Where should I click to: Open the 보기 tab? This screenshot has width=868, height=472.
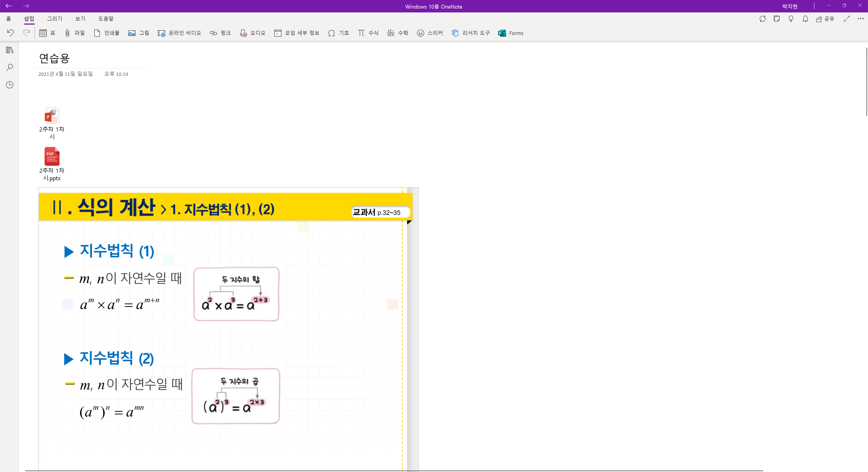[x=80, y=19]
